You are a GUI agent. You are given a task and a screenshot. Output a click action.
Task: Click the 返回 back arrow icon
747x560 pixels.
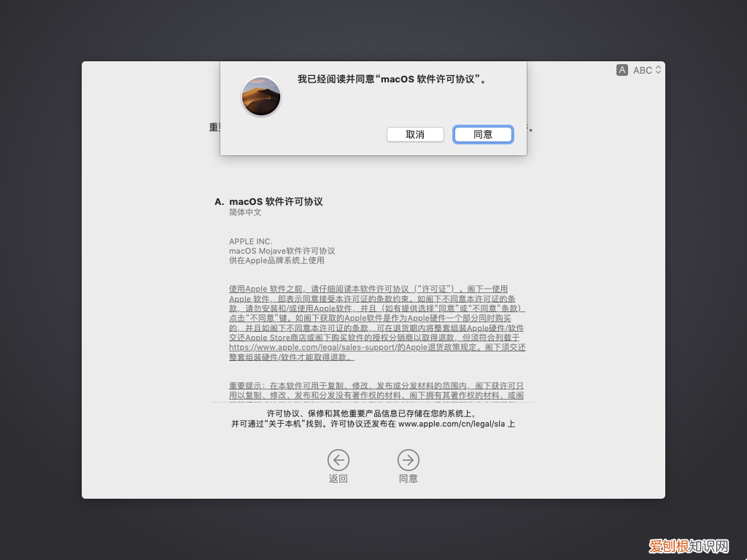point(338,460)
